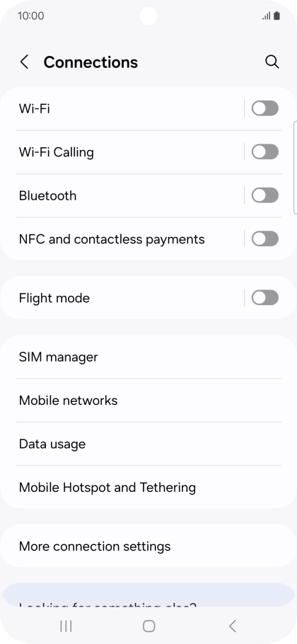
Task: Open Bluetooth settings by its label
Action: [x=47, y=195]
